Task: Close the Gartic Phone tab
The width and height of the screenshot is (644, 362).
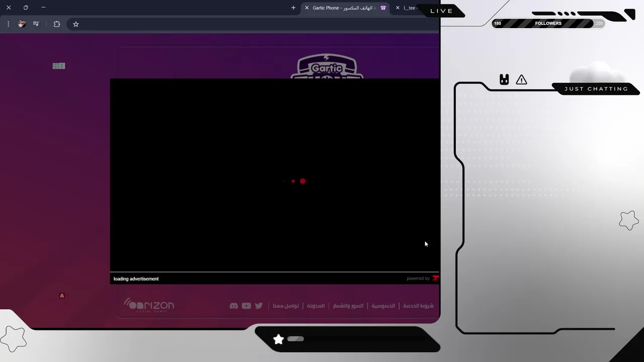Action: point(306,8)
